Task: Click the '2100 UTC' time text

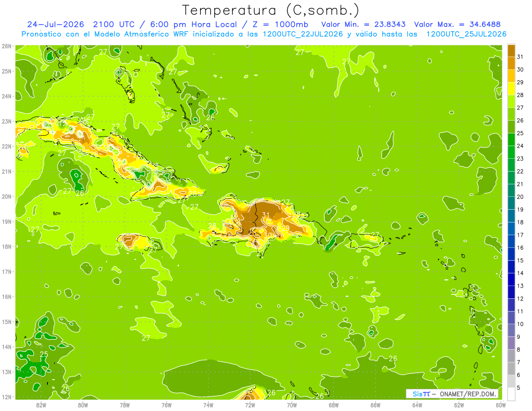Action: click(115, 24)
